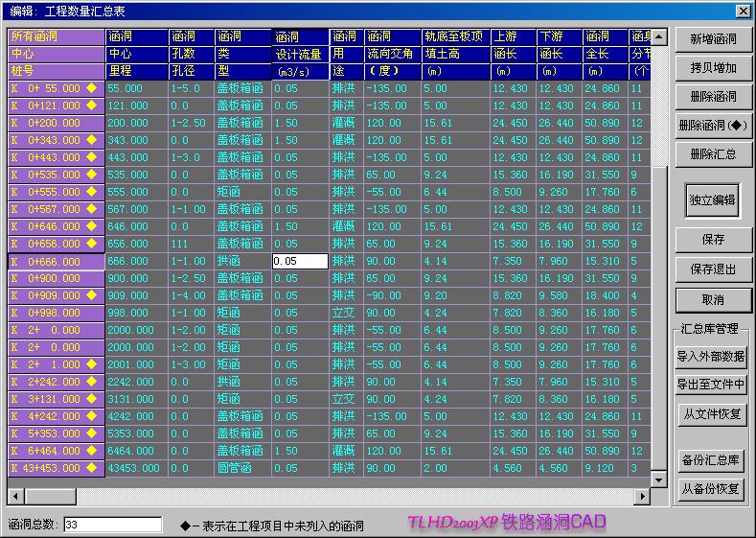Select row header K 0+343.000
Viewport: 756px width, 538px height.
click(x=57, y=140)
